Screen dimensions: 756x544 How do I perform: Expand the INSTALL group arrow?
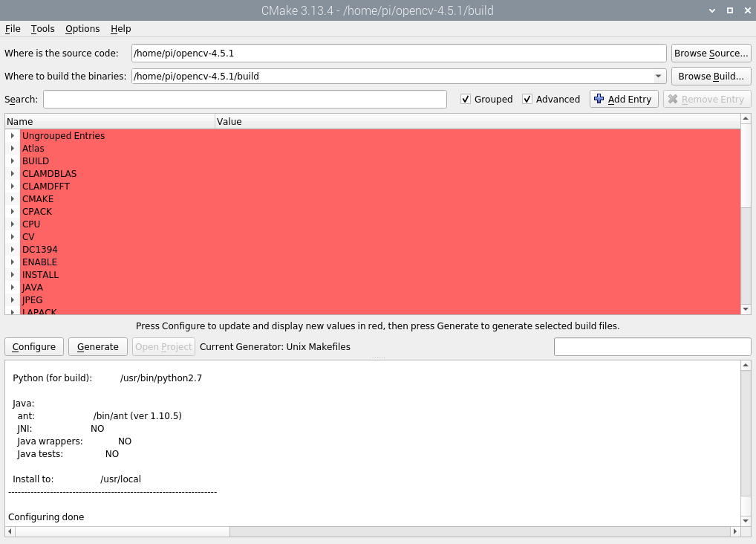13,275
